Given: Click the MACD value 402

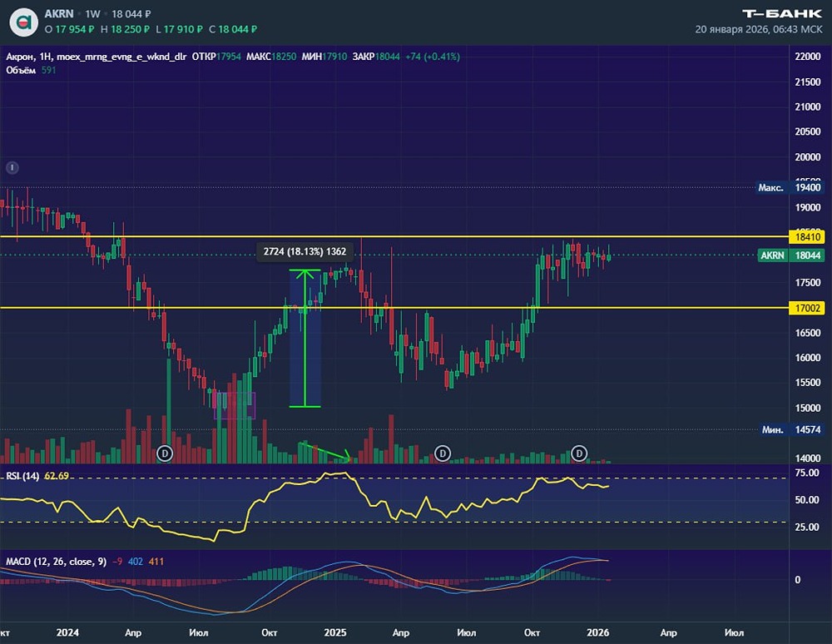Looking at the screenshot, I should point(136,562).
